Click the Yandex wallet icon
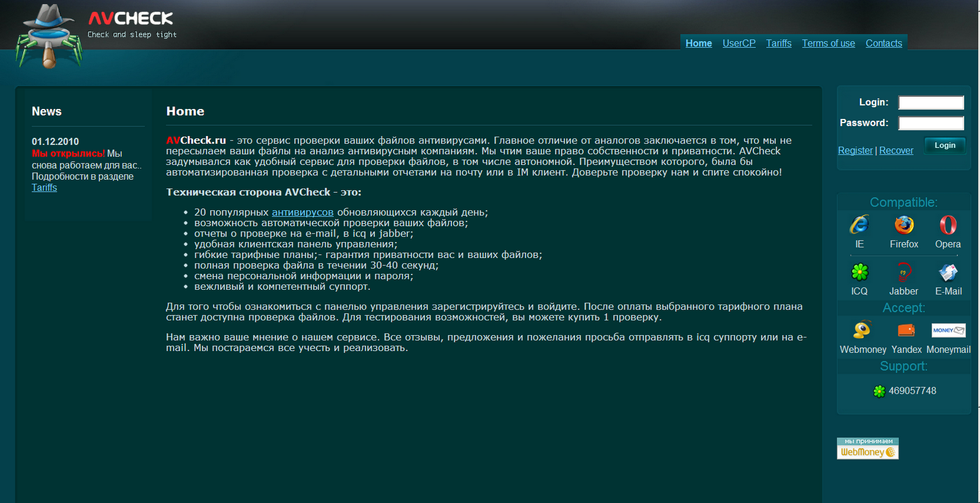 (x=907, y=330)
